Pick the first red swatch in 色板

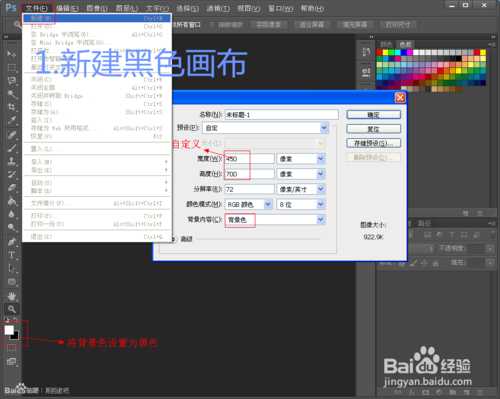[x=379, y=52]
